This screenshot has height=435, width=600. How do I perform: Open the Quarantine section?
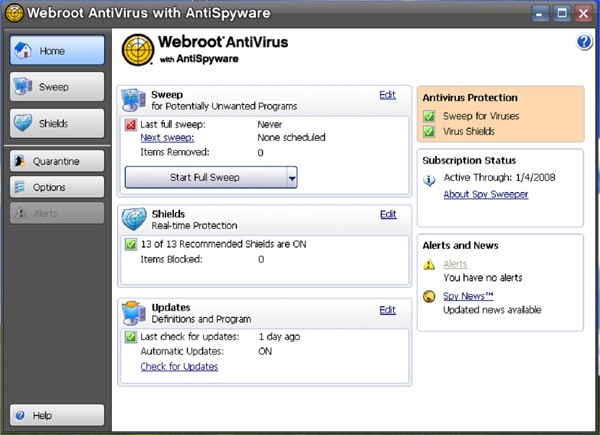[57, 161]
